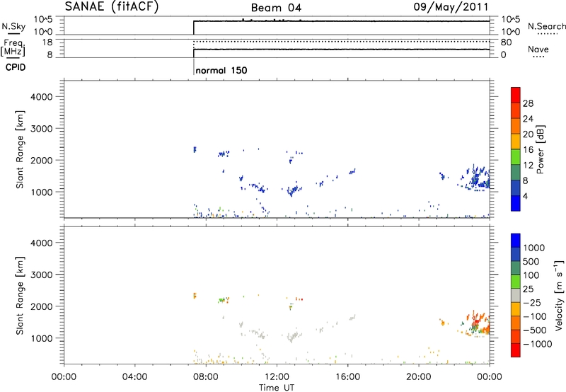The width and height of the screenshot is (566, 392).
Task: Click teal Power colorbar segment between 8 and 12
Action: [x=516, y=172]
